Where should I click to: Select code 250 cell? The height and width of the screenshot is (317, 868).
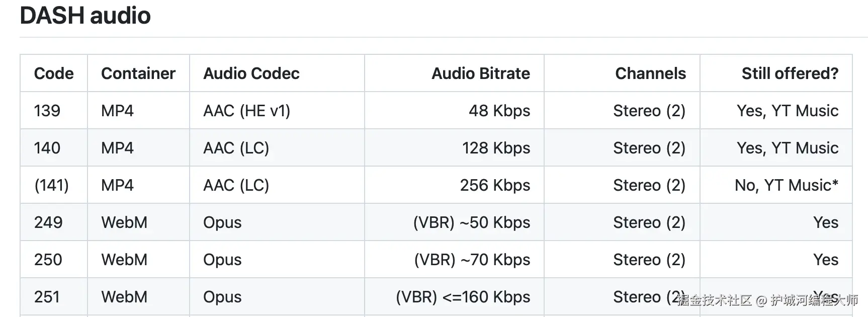48,260
